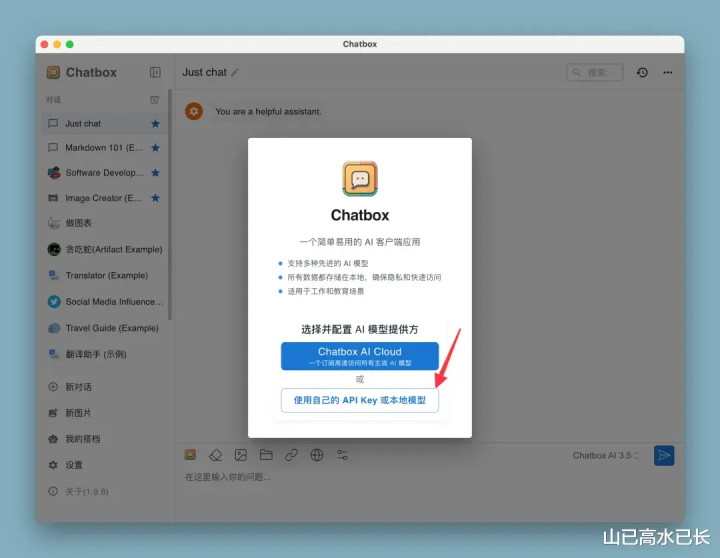
Task: Click Chatbox AI Cloud button
Action: tap(360, 356)
